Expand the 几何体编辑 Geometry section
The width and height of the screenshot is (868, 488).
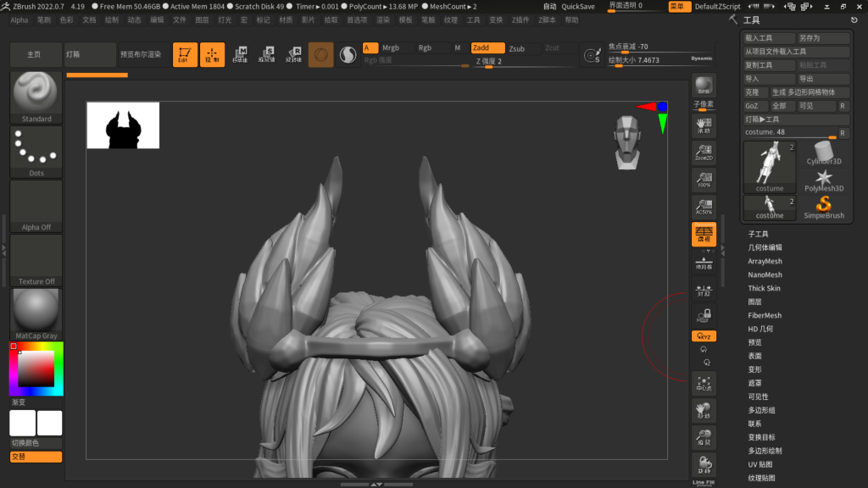(x=765, y=247)
